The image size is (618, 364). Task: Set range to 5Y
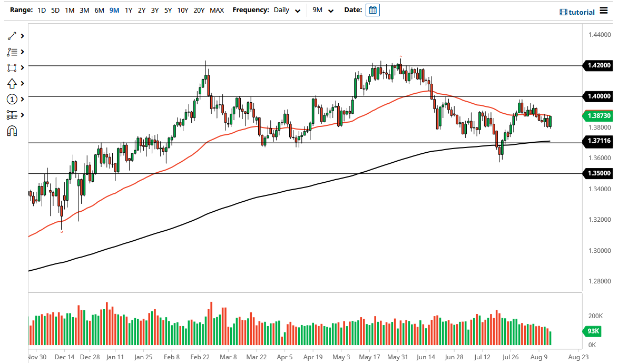pyautogui.click(x=168, y=10)
